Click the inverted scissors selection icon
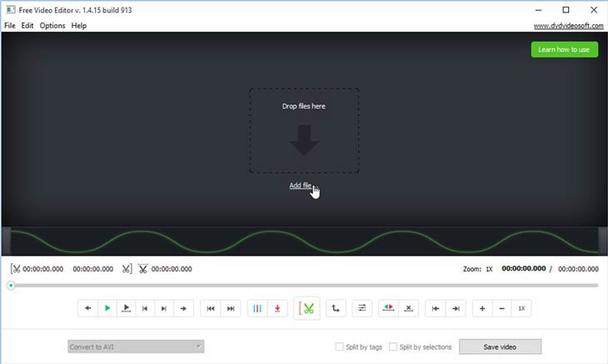The height and width of the screenshot is (364, 608). click(142, 269)
